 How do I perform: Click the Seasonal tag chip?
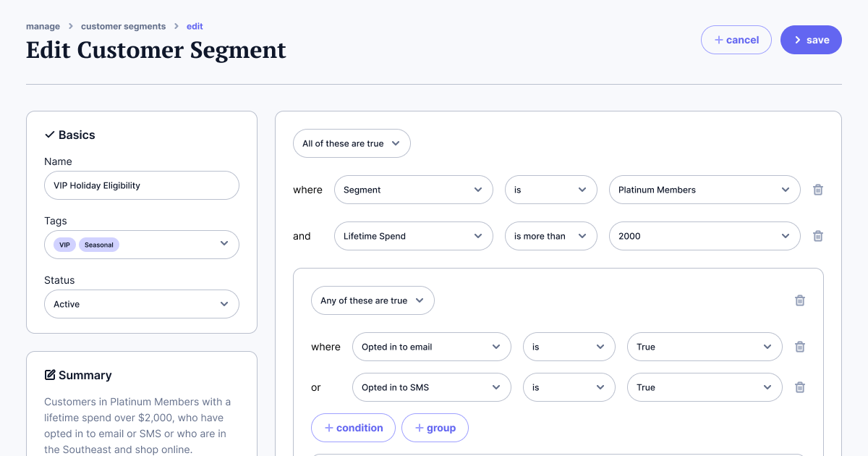[99, 245]
